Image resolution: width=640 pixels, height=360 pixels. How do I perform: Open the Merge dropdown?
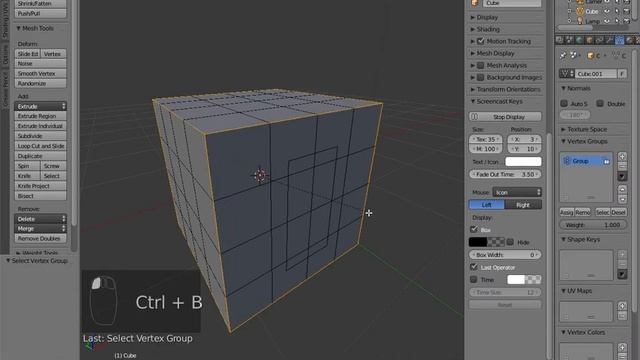click(40, 229)
